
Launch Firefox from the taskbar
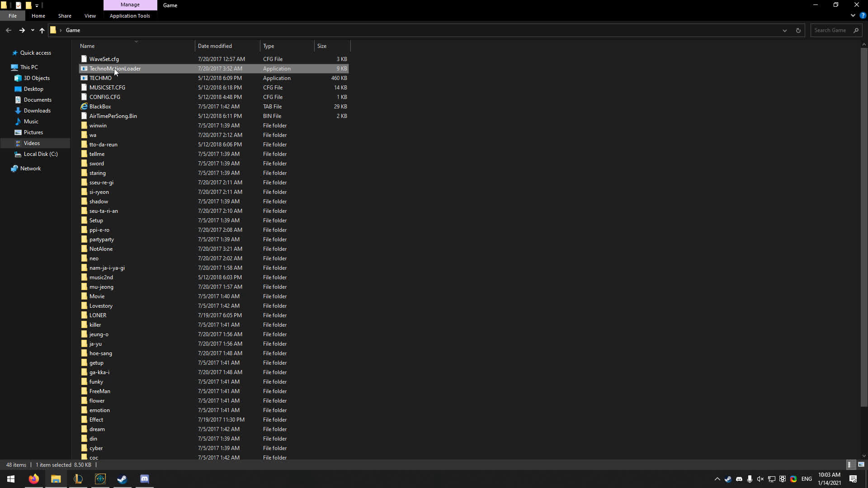click(x=34, y=479)
